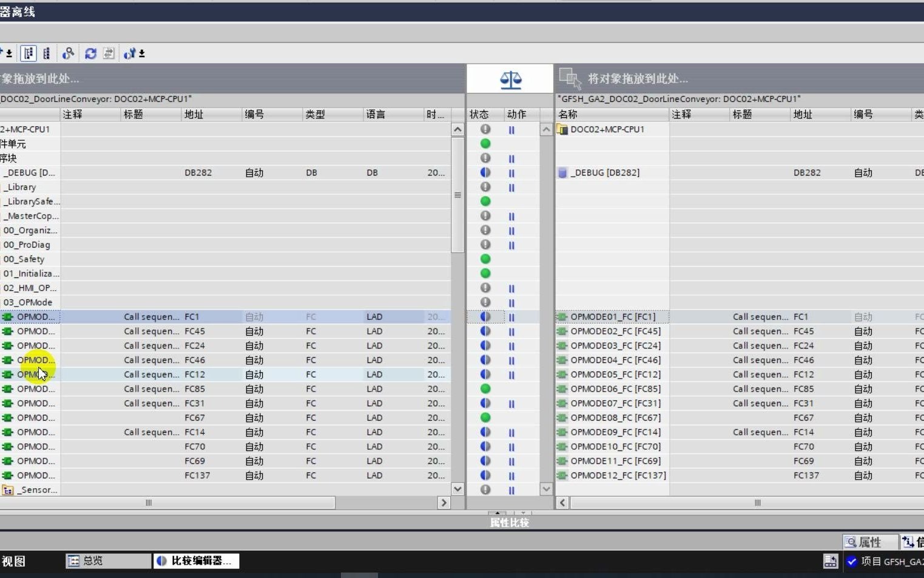Expand the 属性比较 panel with up arrow

(497, 513)
